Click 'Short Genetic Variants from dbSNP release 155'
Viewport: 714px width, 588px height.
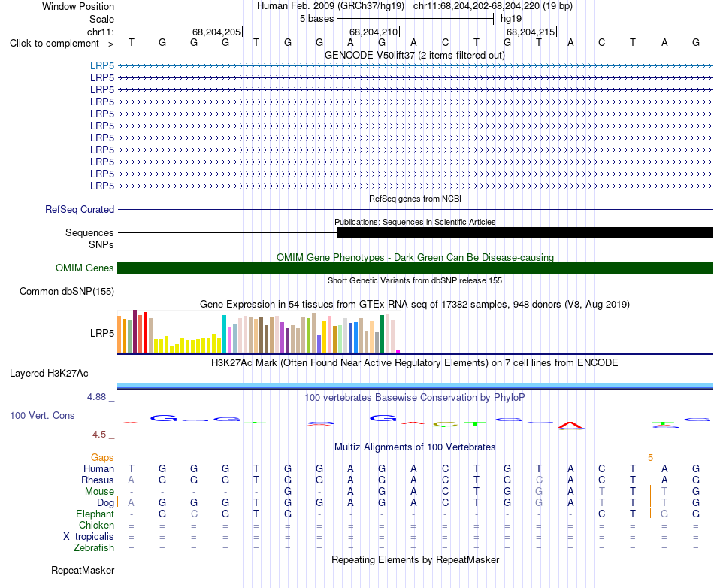(415, 280)
